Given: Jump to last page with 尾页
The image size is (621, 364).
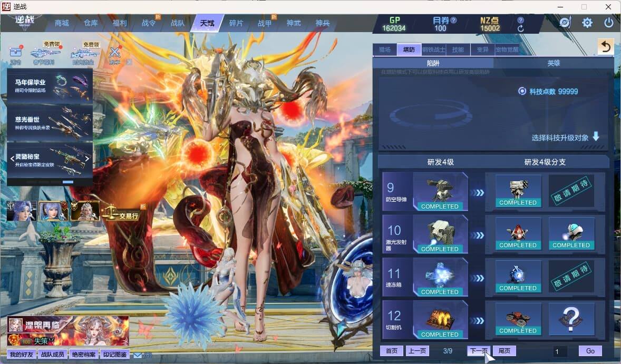Looking at the screenshot, I should (x=504, y=351).
